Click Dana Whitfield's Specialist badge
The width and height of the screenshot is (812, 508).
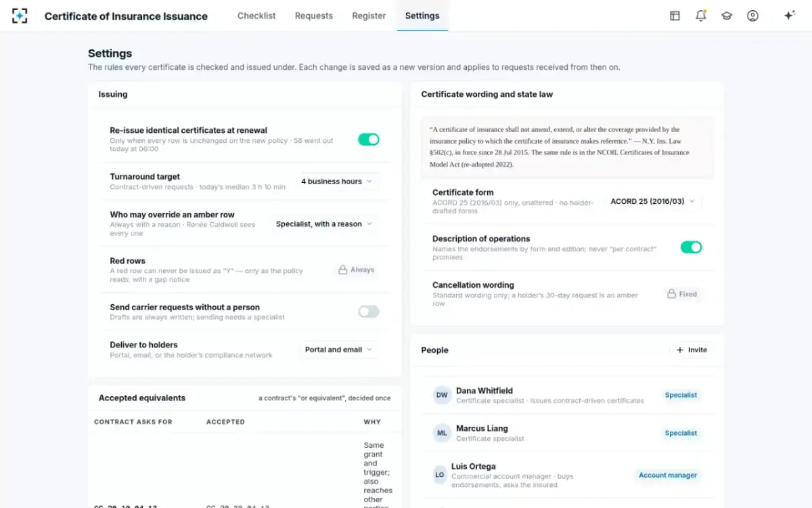coord(681,395)
